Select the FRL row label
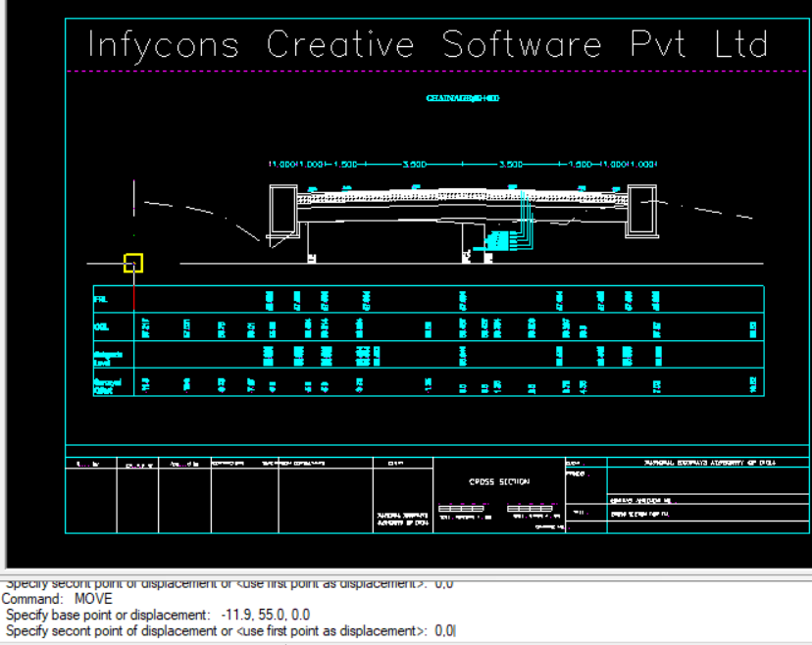 click(100, 299)
